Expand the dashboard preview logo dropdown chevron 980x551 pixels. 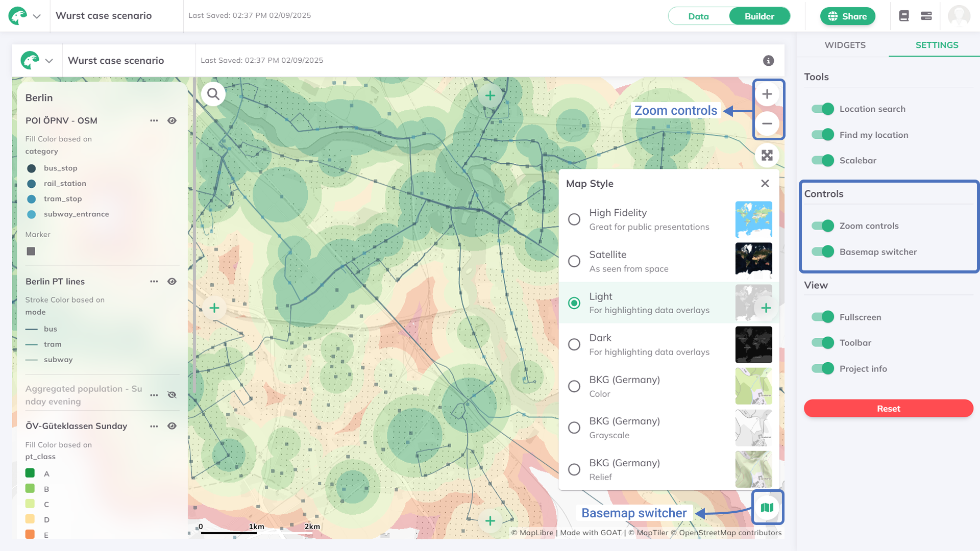[x=49, y=61]
